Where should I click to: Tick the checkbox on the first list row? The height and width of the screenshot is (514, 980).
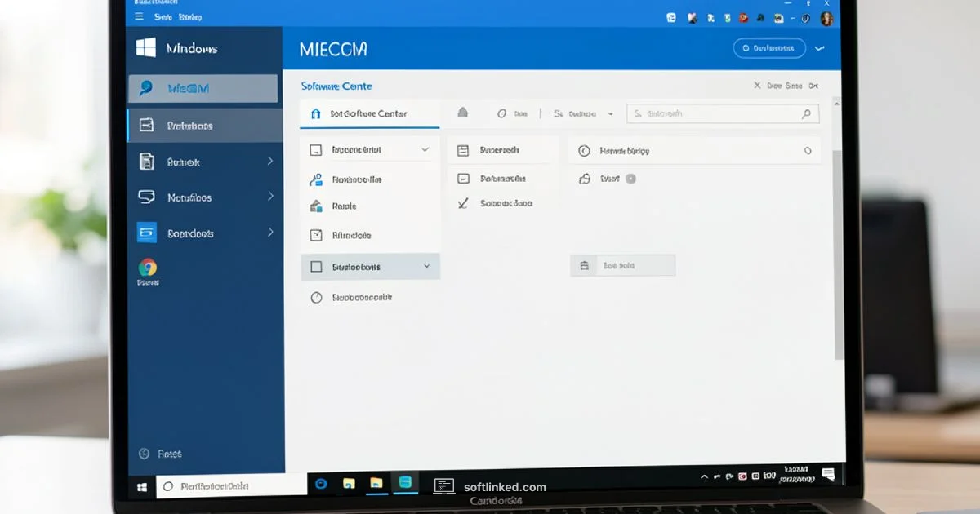[x=316, y=150]
